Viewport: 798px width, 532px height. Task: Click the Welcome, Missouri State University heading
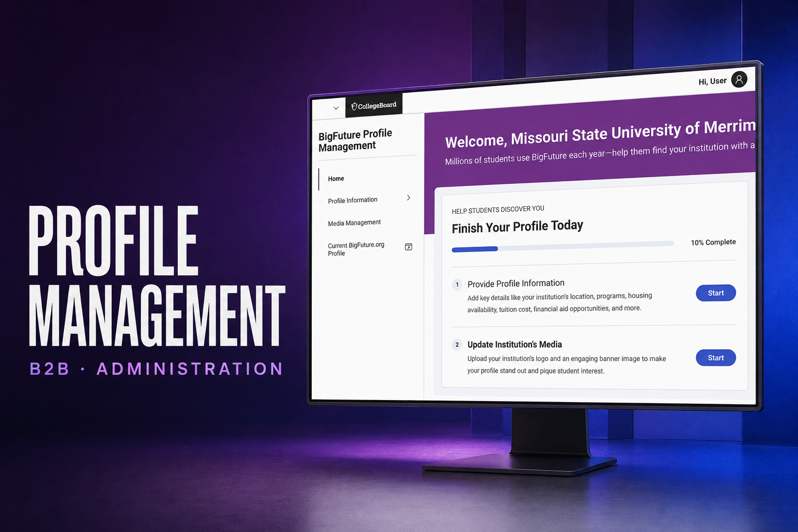tap(600, 134)
